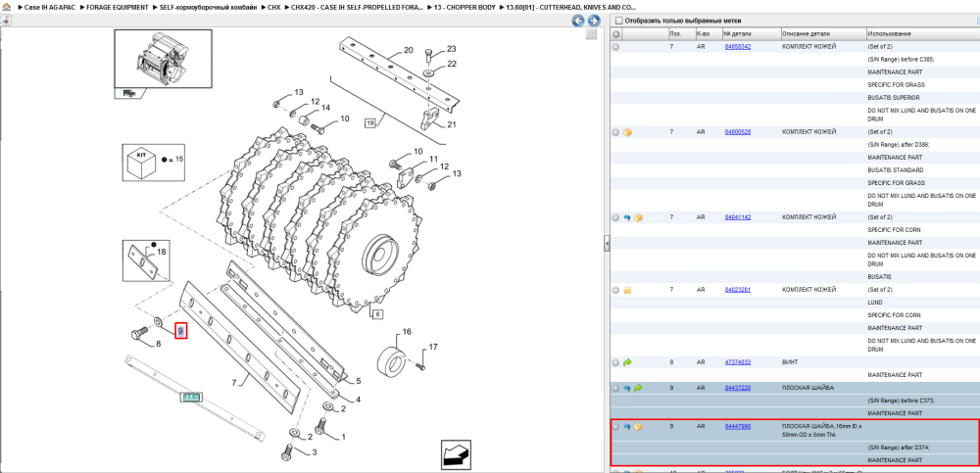The width and height of the screenshot is (980, 473).
Task: Click the package icon in the 84800528 row
Action: 627,132
